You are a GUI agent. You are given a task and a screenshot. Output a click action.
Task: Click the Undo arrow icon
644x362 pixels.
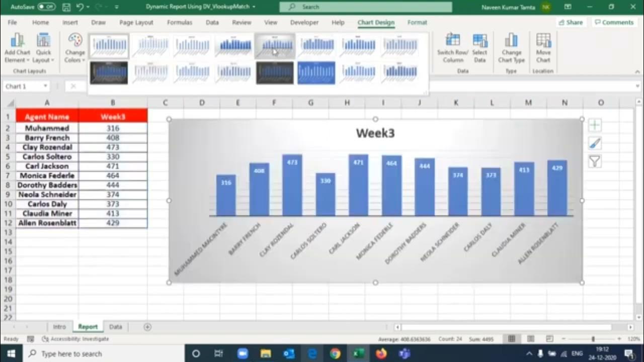coord(80,7)
